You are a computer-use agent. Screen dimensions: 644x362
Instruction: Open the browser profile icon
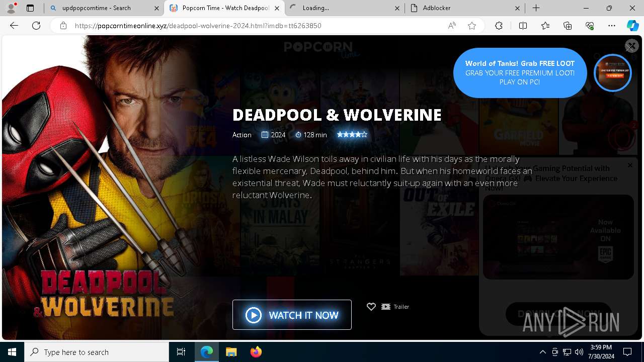[11, 8]
